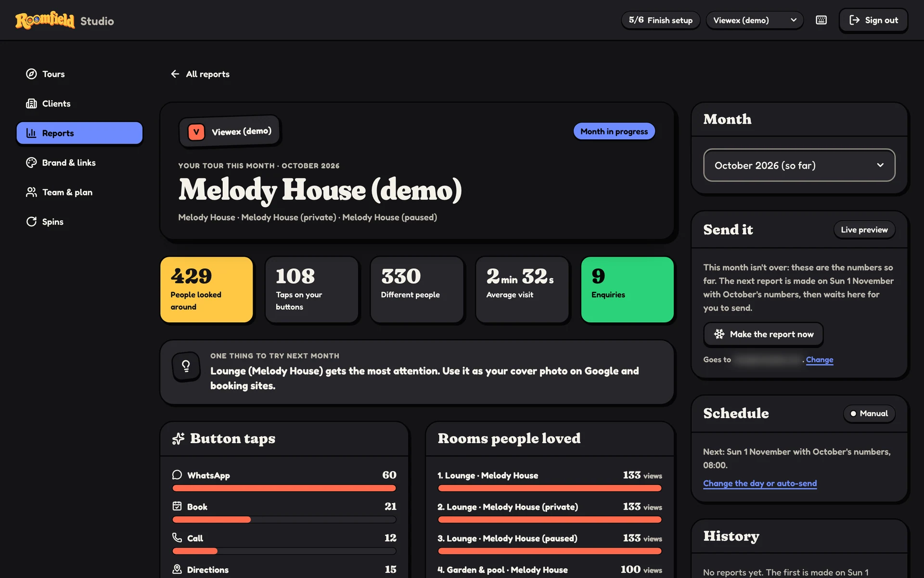The image size is (924, 578).
Task: Click the Roomfield logo
Action: click(x=45, y=20)
